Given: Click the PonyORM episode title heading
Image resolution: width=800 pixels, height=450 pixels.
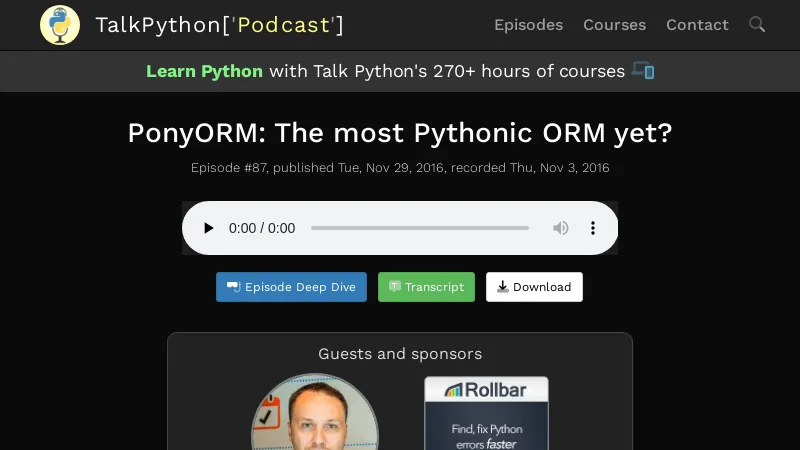Looking at the screenshot, I should point(400,133).
